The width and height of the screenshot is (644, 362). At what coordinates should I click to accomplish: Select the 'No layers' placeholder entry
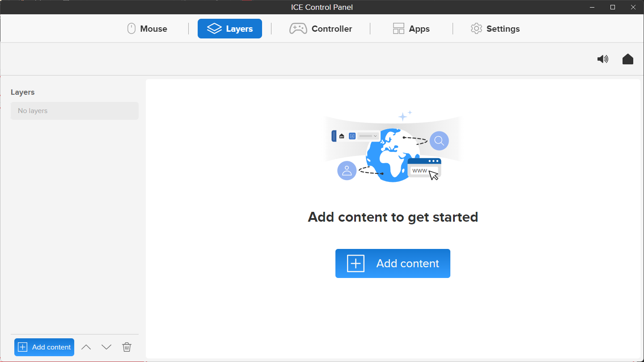click(75, 111)
